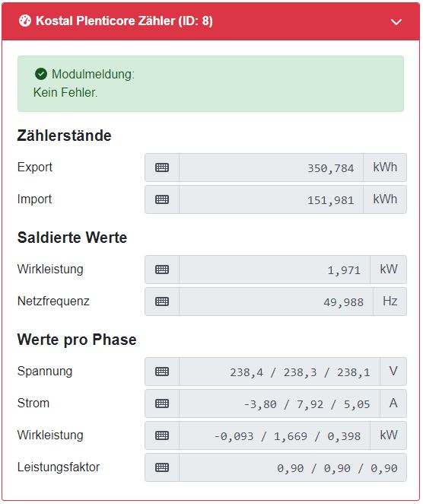Click the keyboard icon in the Strom row

click(x=162, y=404)
